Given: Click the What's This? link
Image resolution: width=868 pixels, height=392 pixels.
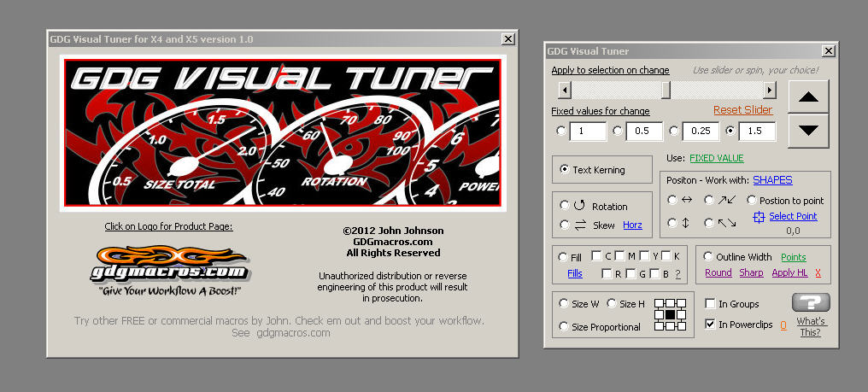Looking at the screenshot, I should (811, 326).
